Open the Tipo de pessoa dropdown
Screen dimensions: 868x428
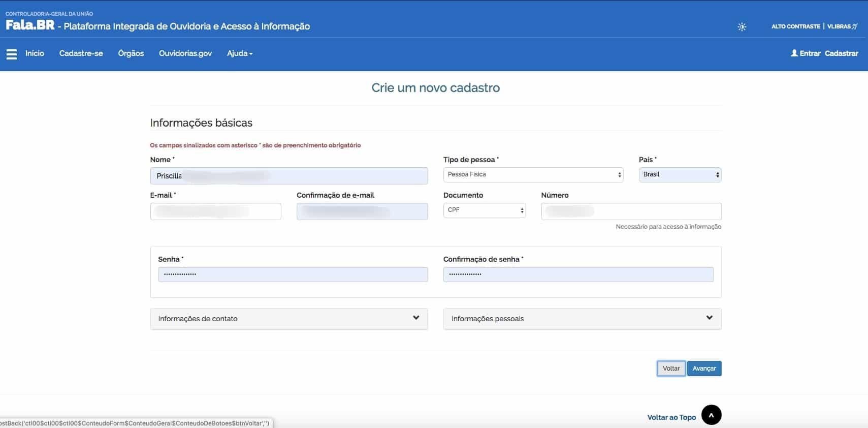point(533,174)
